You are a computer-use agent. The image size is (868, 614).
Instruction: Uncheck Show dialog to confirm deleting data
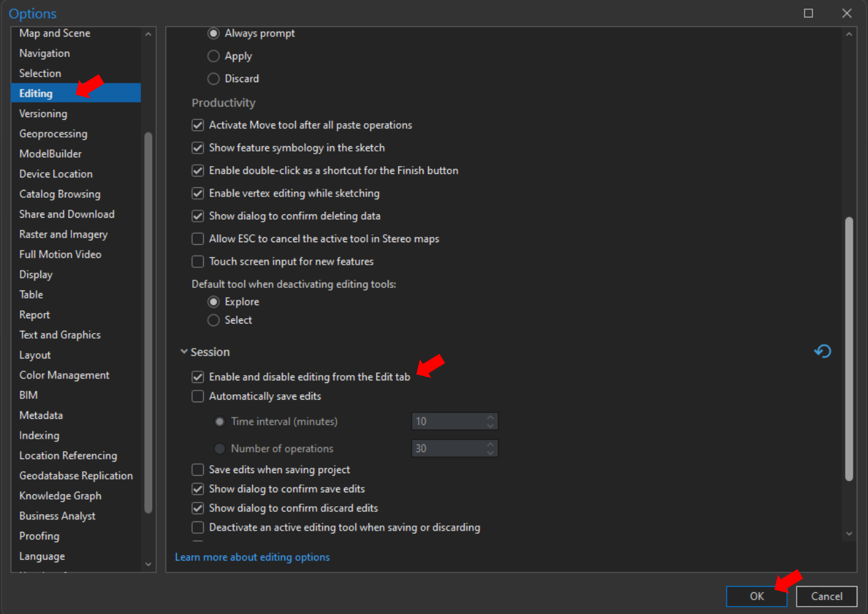pos(198,216)
